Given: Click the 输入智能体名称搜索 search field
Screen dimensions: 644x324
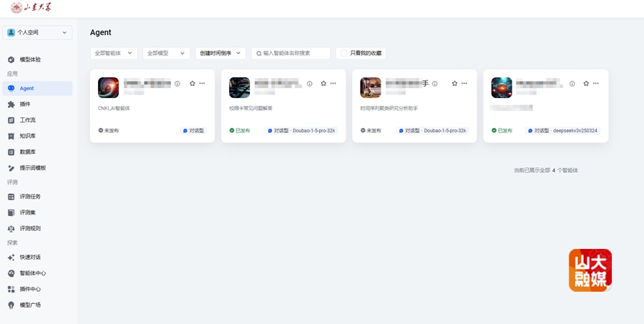Looking at the screenshot, I should click(295, 53).
